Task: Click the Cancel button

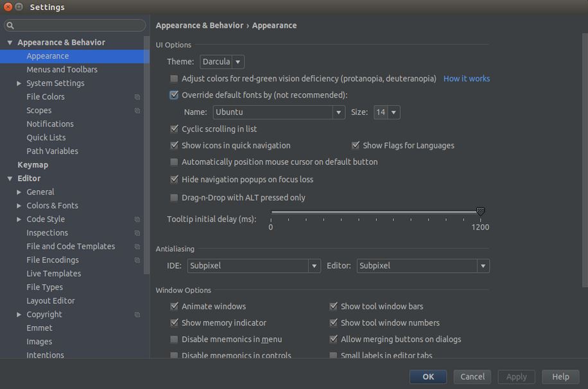Action: click(472, 377)
